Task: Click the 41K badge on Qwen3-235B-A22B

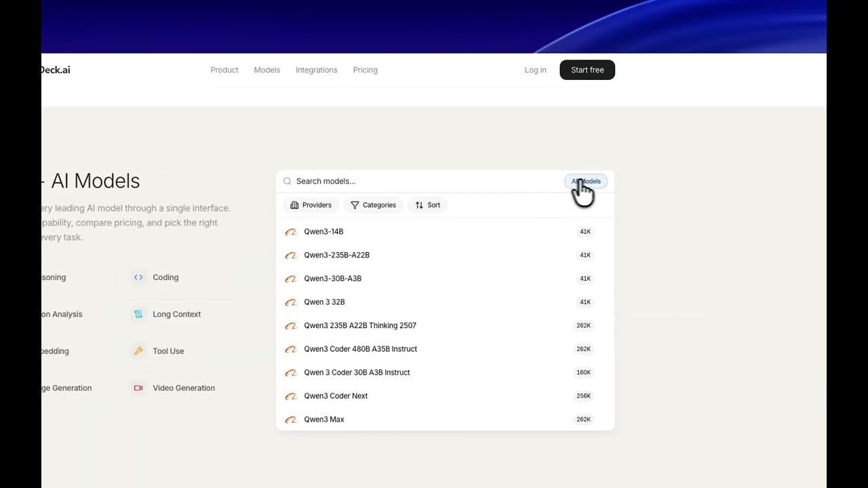Action: (x=585, y=256)
